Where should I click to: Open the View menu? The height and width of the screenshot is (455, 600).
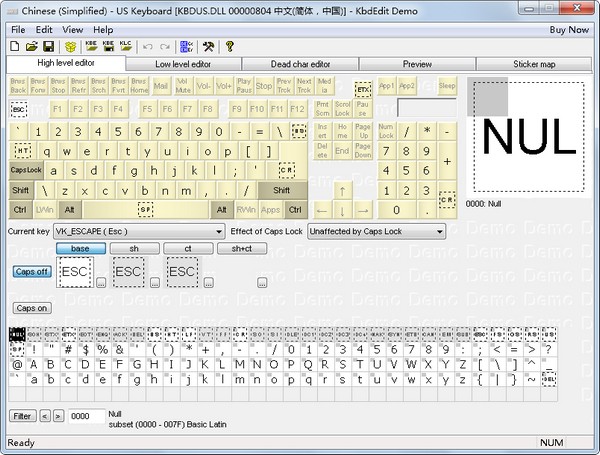click(x=73, y=30)
